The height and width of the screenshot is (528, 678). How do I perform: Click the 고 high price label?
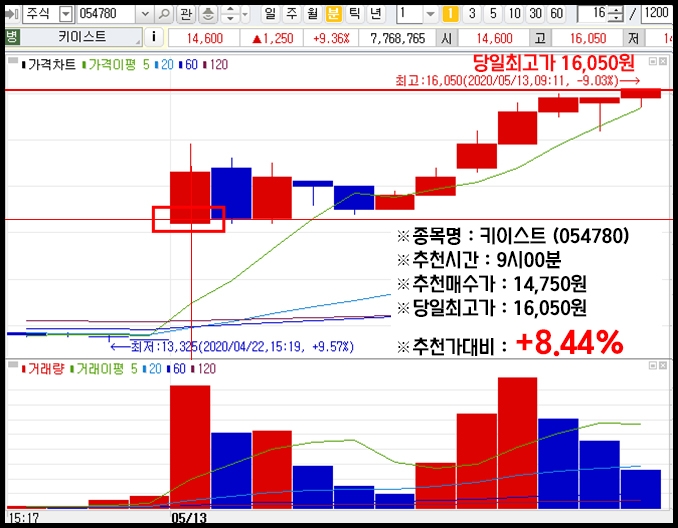tap(540, 38)
